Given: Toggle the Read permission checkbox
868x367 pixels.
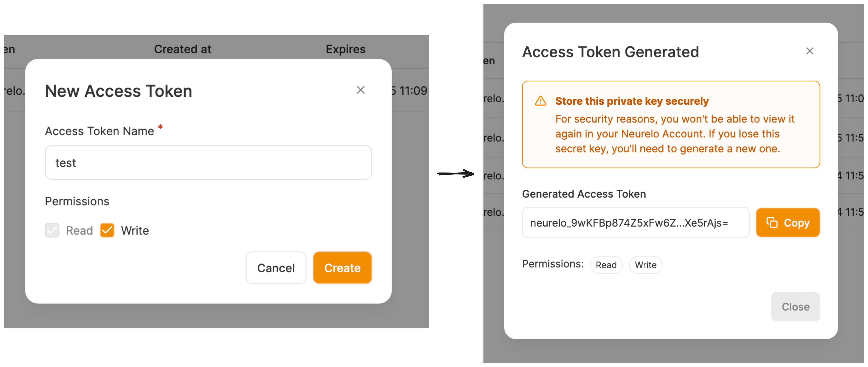Looking at the screenshot, I should 52,230.
